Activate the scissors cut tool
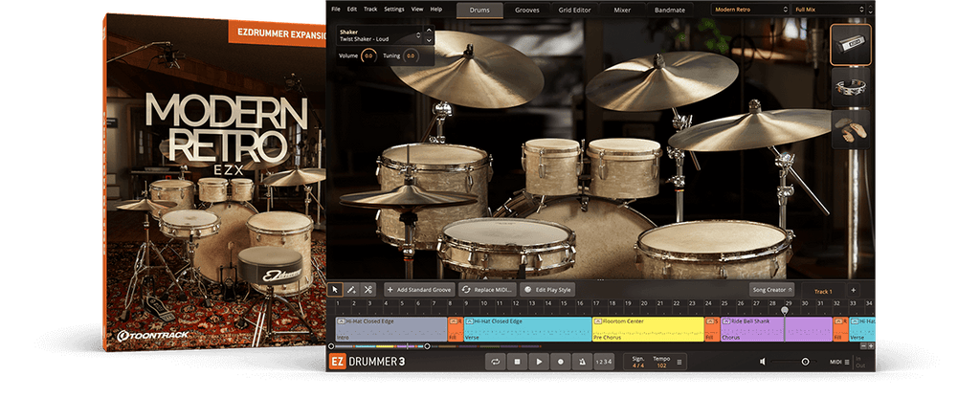The image size is (980, 398). (x=368, y=289)
